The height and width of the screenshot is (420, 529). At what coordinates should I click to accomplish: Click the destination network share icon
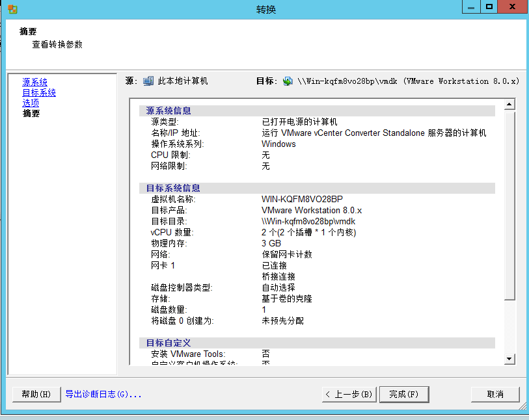tap(288, 81)
